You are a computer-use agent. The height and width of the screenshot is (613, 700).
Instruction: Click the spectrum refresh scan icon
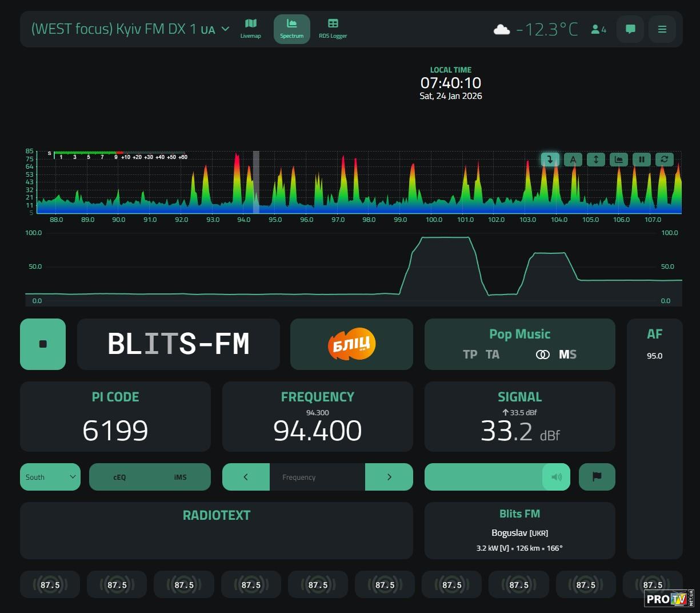(665, 160)
